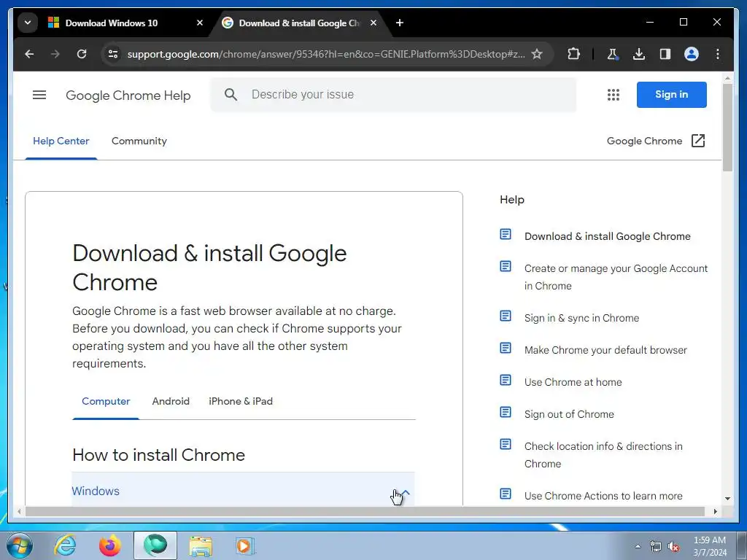Select the Computer platform tab
This screenshot has width=747, height=560.
coord(106,401)
